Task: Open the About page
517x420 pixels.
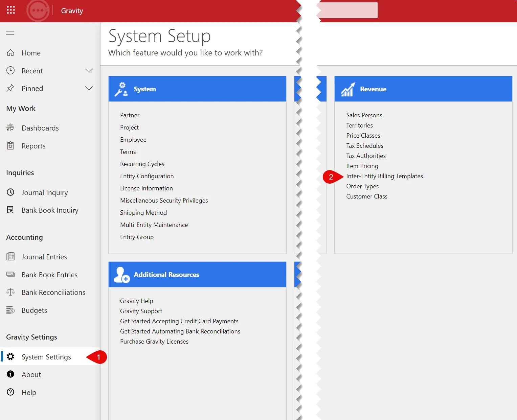Action: 31,375
